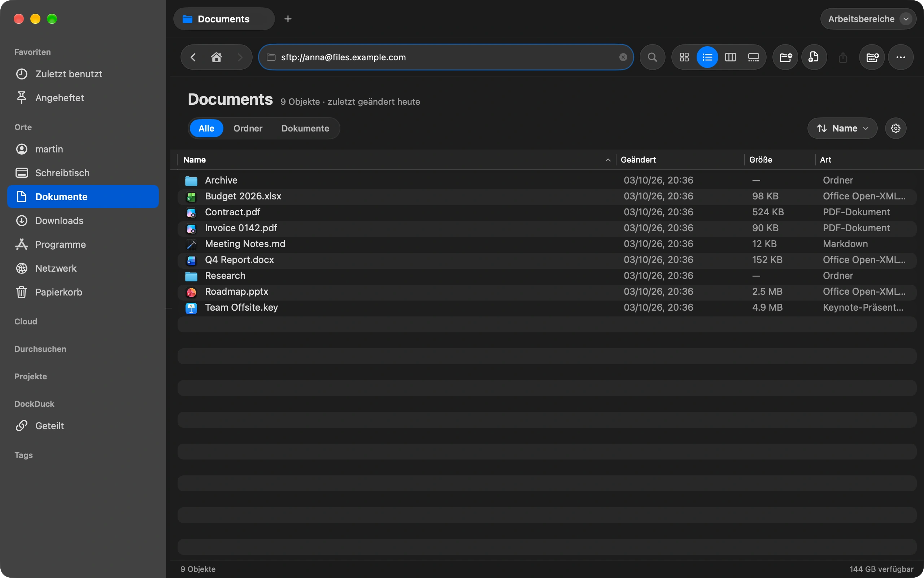
Task: Select Budget 2026.xlsx file
Action: coord(547,197)
